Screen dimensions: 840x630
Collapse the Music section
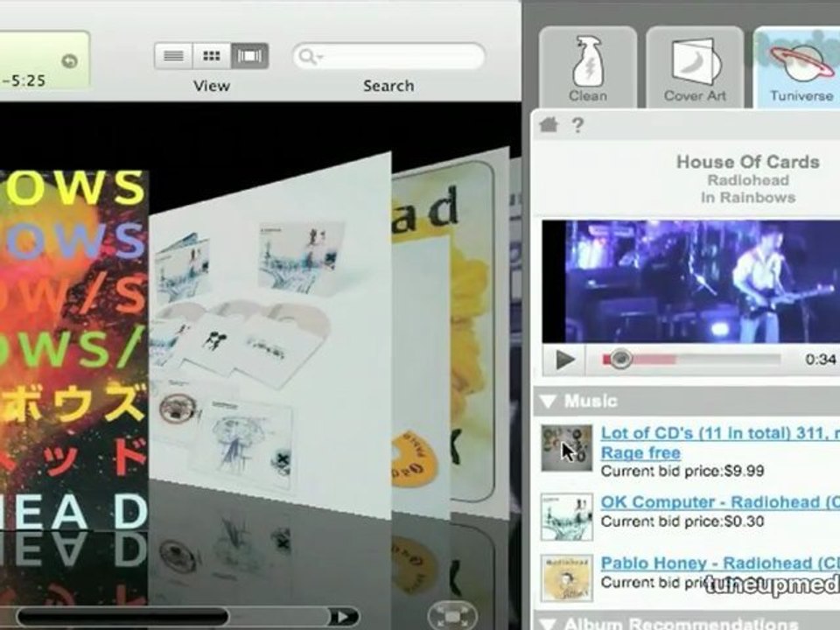coord(549,402)
